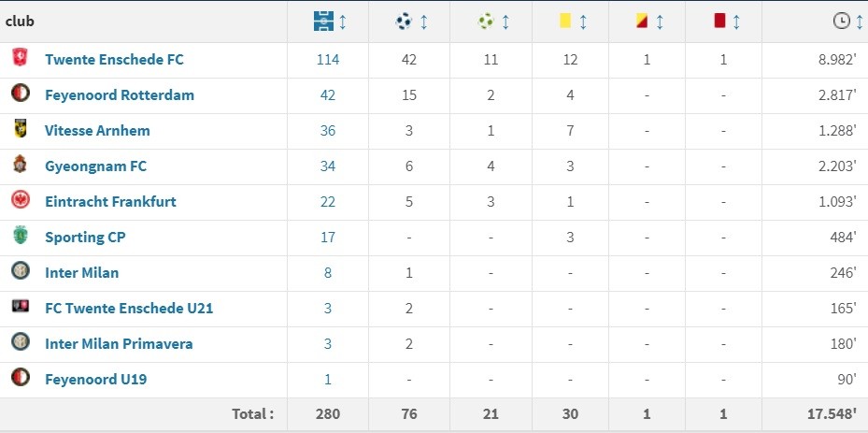The height and width of the screenshot is (433, 868).
Task: Click the Vitesse Arnhem club crest
Action: 20,130
